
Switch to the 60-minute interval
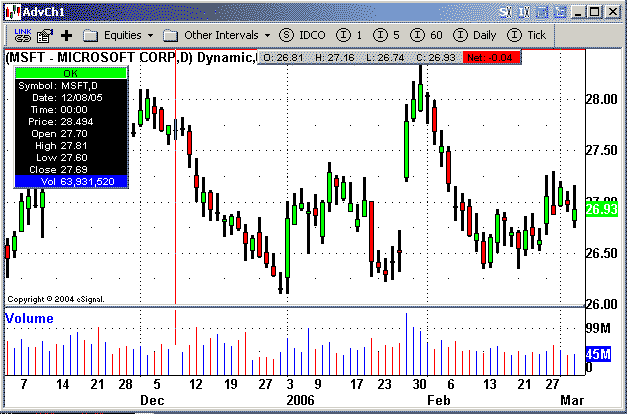[x=430, y=35]
